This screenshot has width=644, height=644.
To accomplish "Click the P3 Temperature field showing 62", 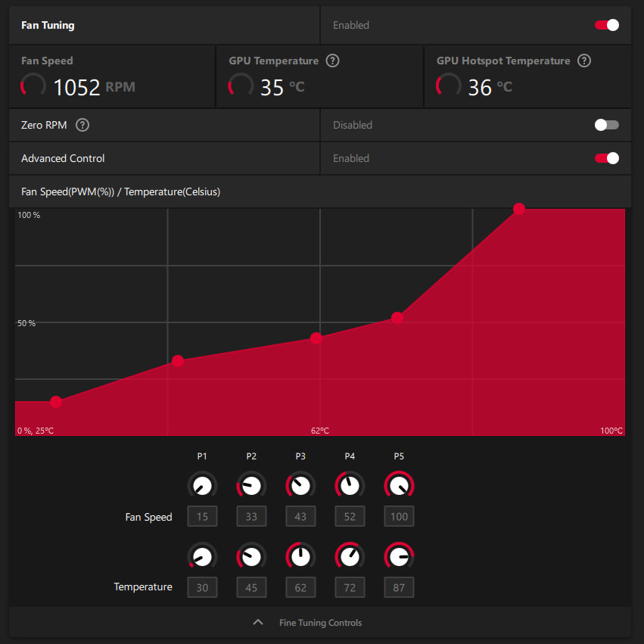I will tap(300, 587).
